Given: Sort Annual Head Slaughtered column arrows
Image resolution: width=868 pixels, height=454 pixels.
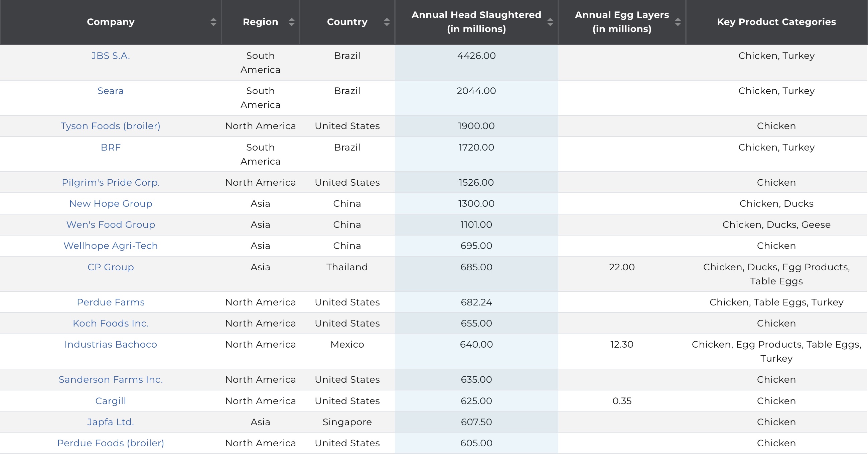Looking at the screenshot, I should coord(550,22).
